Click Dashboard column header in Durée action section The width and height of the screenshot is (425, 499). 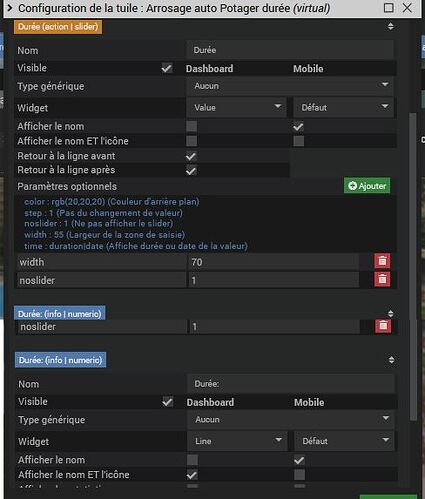[209, 69]
